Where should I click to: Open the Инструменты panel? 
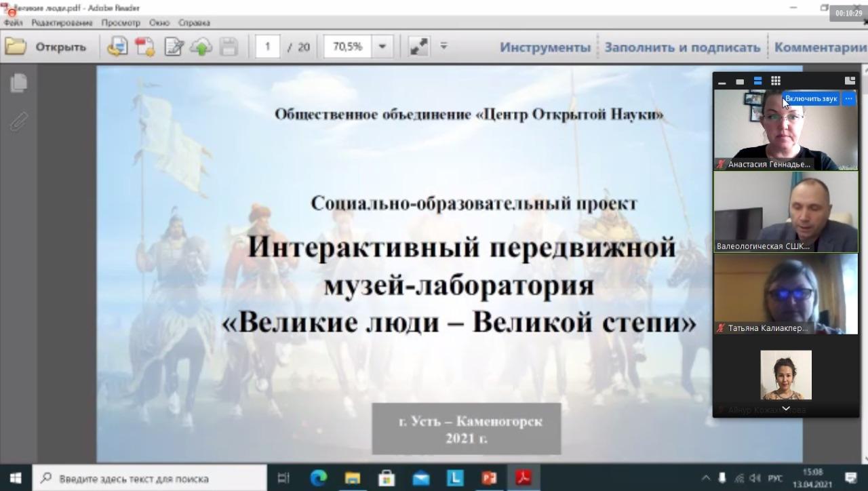tap(545, 47)
